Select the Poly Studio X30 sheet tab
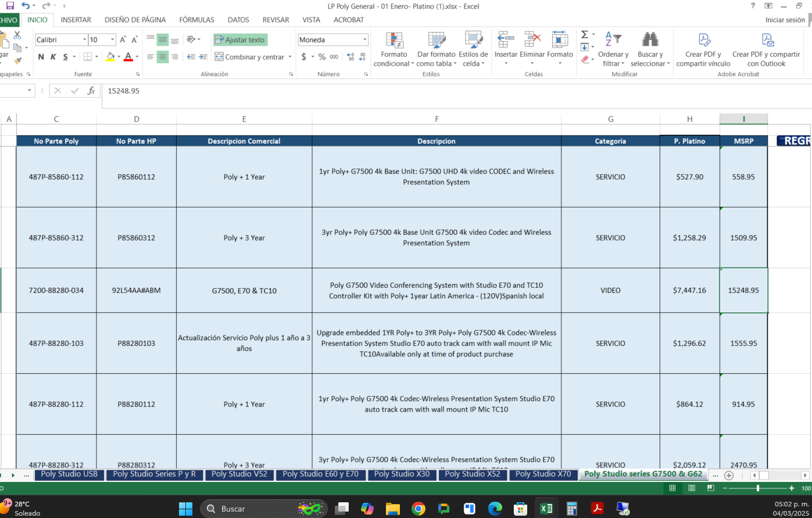This screenshot has width=812, height=518. [402, 474]
